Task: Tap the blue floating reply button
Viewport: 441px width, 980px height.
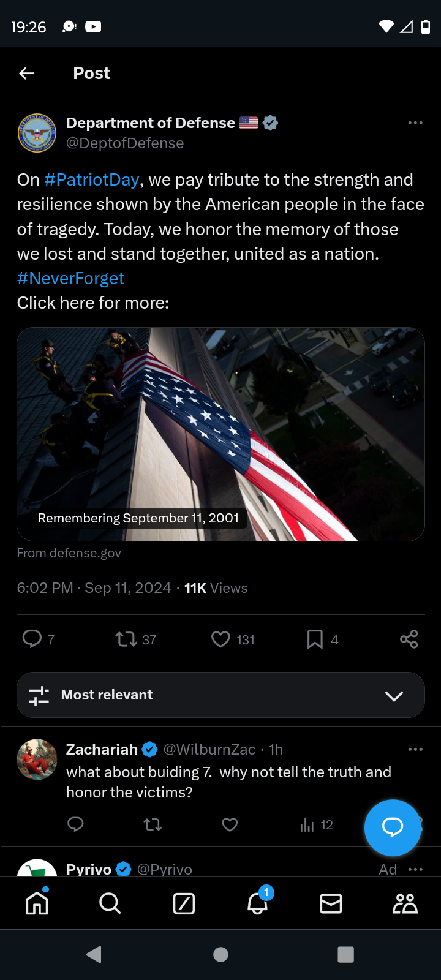Action: (393, 827)
